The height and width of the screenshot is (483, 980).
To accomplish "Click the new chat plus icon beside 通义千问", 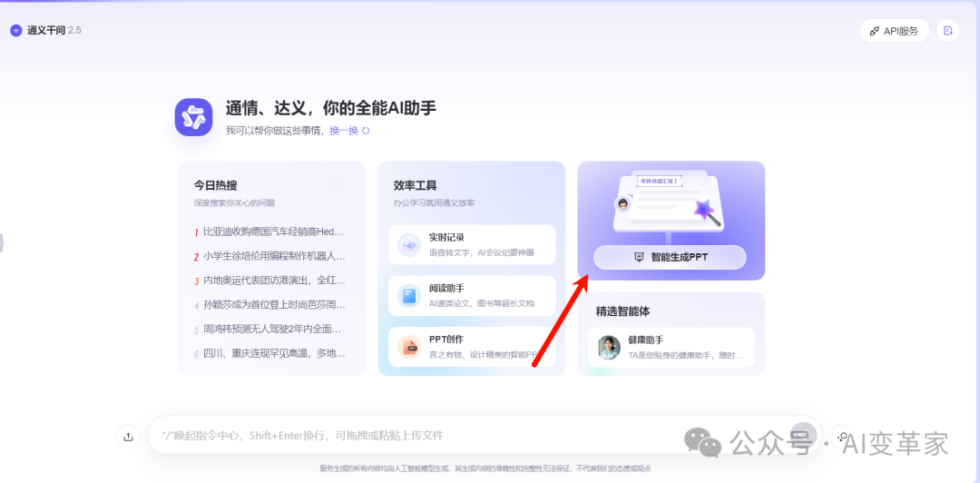I will [x=16, y=30].
